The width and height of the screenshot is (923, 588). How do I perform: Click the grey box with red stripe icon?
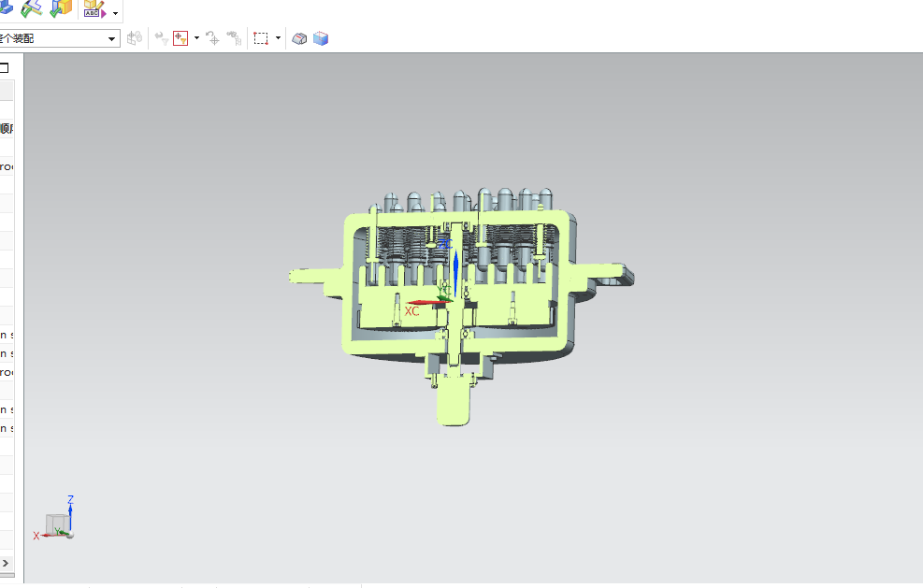click(x=299, y=39)
